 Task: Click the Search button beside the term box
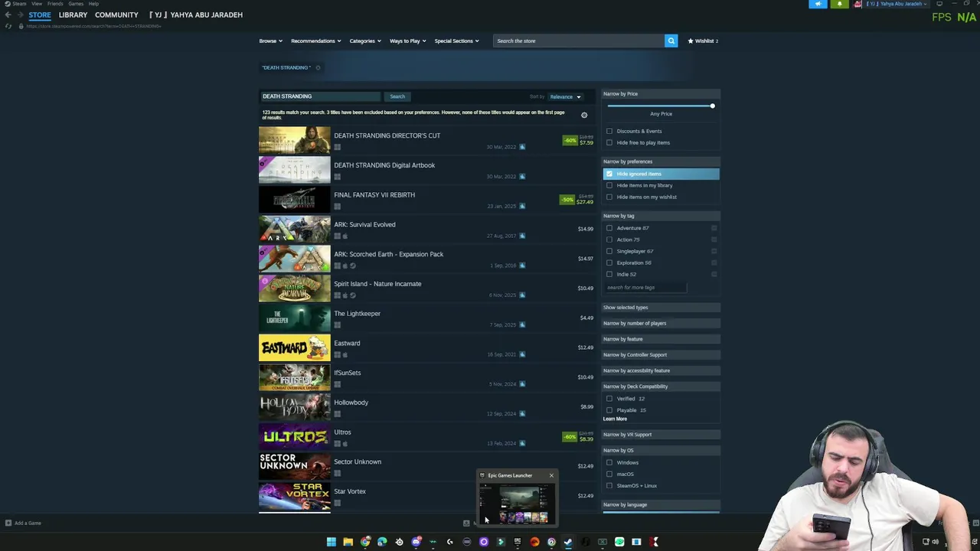click(397, 96)
